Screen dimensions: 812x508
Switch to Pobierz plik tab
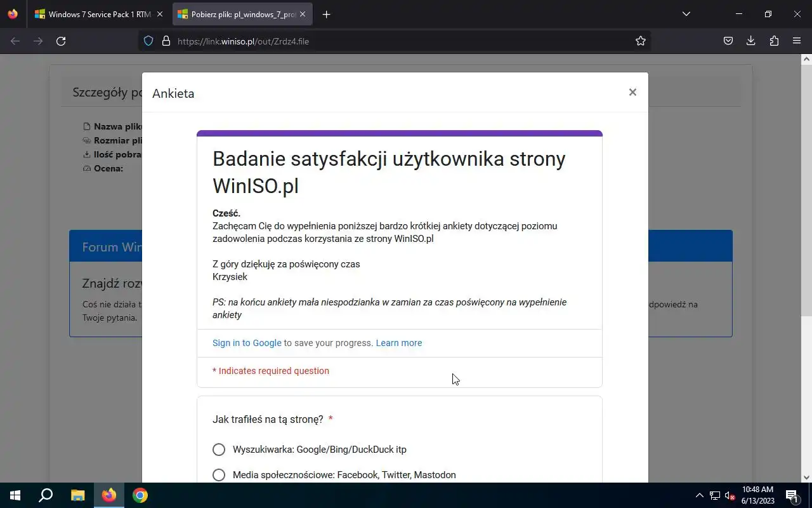[x=242, y=14]
